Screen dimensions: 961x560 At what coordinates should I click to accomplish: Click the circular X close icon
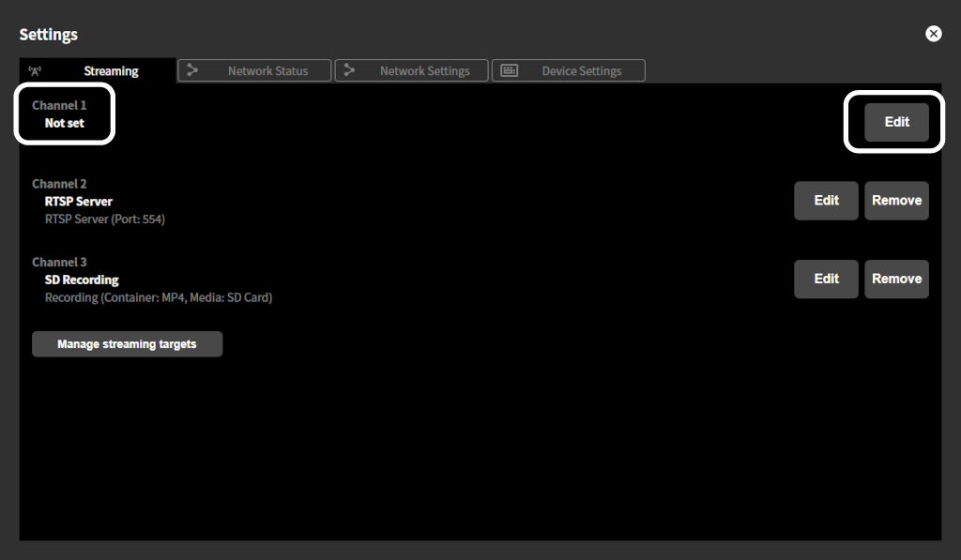click(x=933, y=33)
